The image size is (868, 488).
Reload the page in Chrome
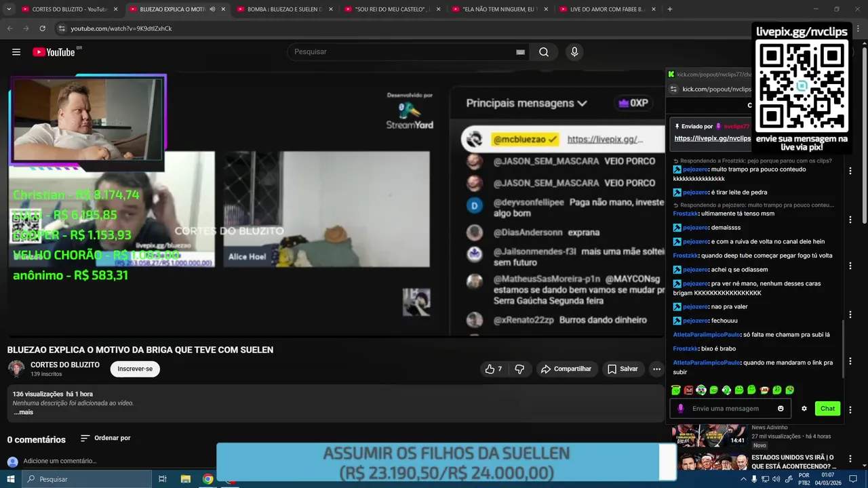point(42,28)
